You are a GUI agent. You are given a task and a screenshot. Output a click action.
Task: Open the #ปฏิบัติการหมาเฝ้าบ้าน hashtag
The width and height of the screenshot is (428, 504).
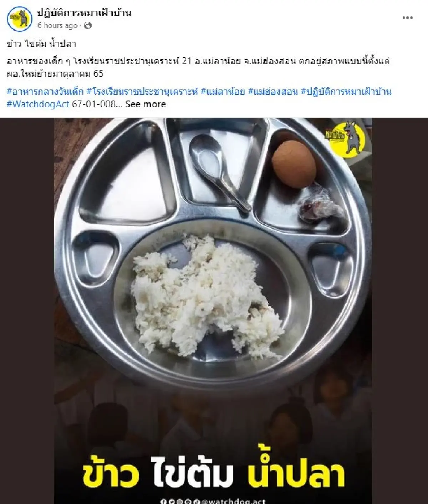[346, 92]
